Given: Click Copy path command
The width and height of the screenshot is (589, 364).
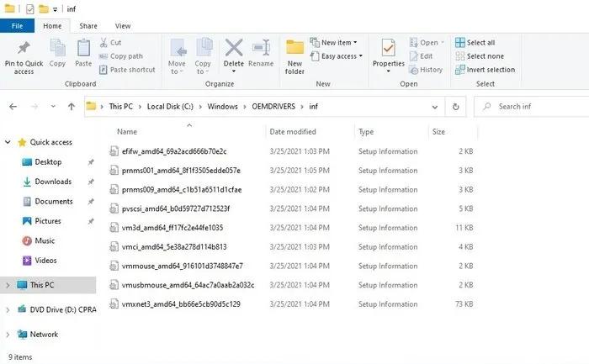Looking at the screenshot, I should click(x=121, y=56).
